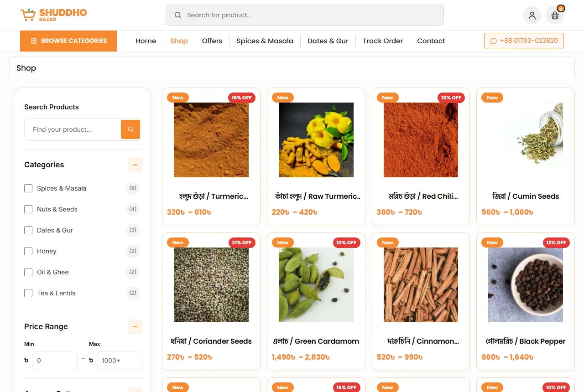
Task: Click the Min price input
Action: pyautogui.click(x=55, y=361)
